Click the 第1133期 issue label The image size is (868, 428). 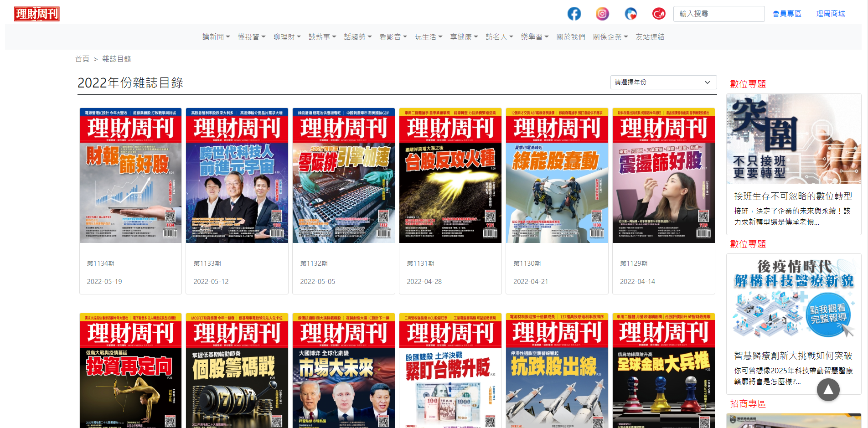(x=207, y=263)
